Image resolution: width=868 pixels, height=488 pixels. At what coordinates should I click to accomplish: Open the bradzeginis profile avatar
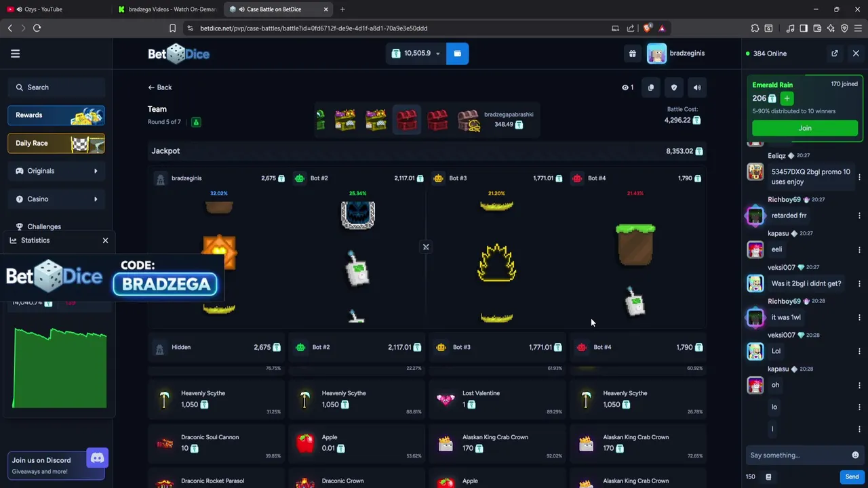click(656, 54)
